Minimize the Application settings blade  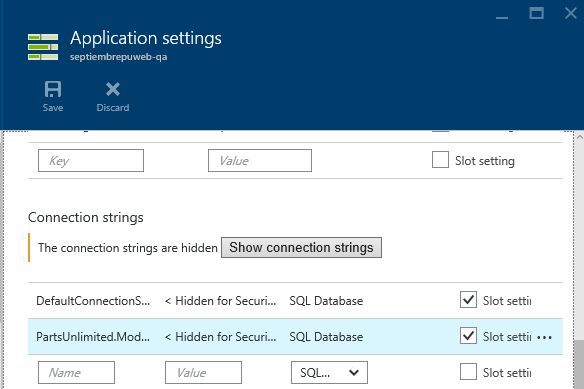(502, 17)
